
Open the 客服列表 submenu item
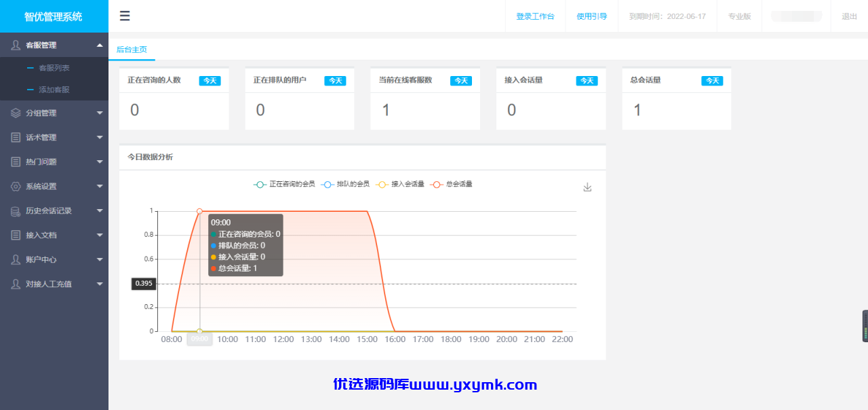point(54,68)
